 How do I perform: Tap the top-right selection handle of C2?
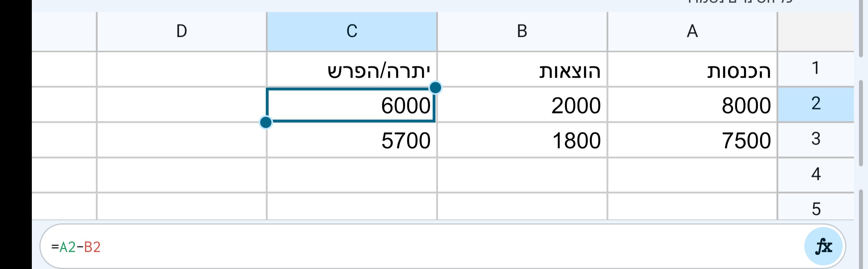435,87
